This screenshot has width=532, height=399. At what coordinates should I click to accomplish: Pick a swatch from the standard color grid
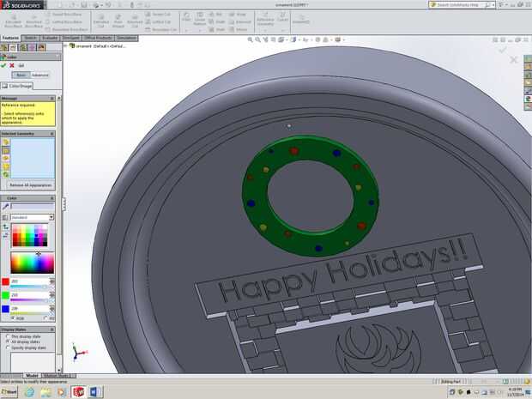[30, 235]
